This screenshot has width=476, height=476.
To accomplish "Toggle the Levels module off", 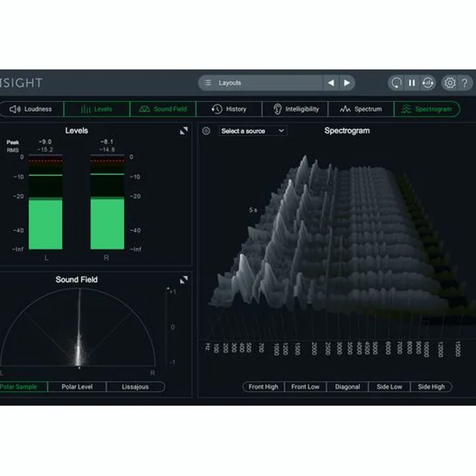I will (x=97, y=109).
